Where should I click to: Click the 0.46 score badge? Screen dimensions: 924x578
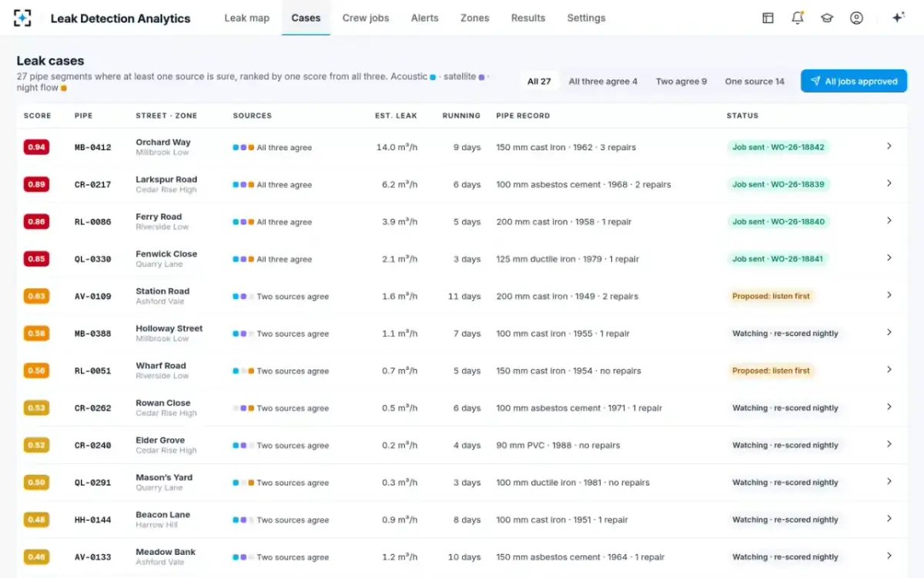pyautogui.click(x=36, y=557)
